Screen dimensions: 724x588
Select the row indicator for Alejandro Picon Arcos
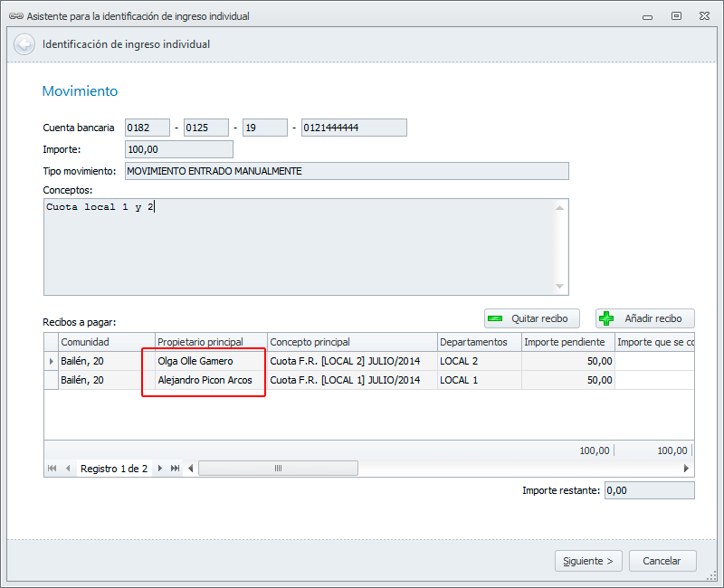click(x=52, y=380)
